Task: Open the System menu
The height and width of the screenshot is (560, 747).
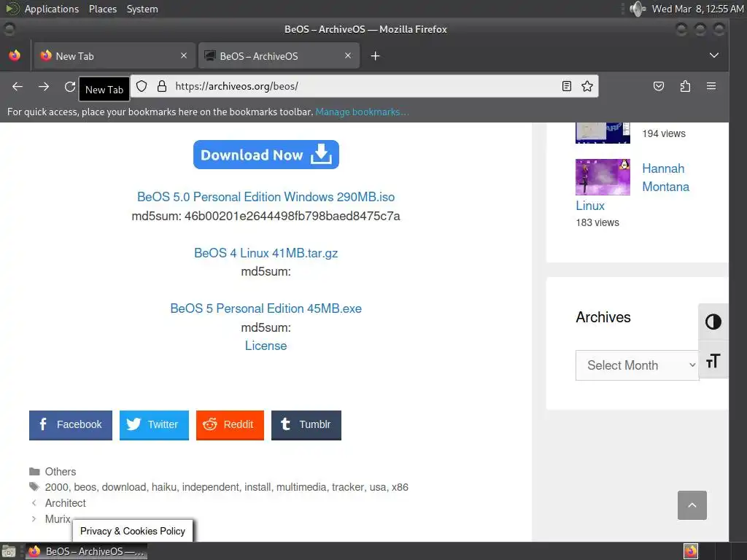Action: (142, 9)
